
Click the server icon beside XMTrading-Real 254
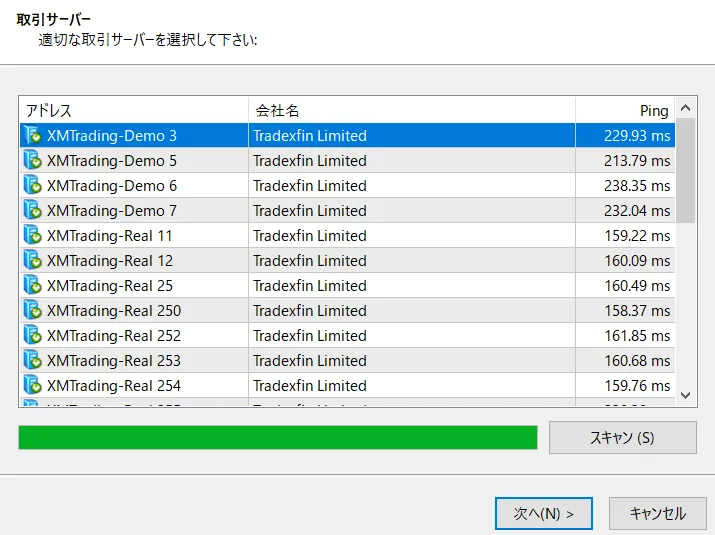32,385
